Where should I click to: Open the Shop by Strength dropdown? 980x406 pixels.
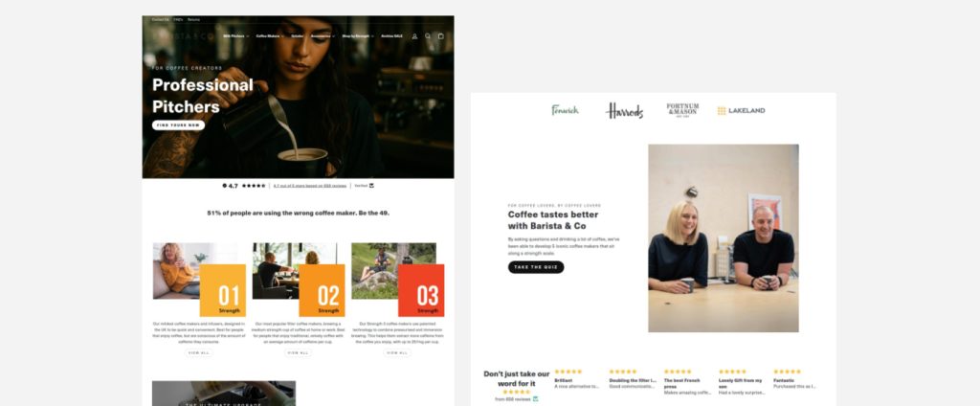tap(358, 36)
